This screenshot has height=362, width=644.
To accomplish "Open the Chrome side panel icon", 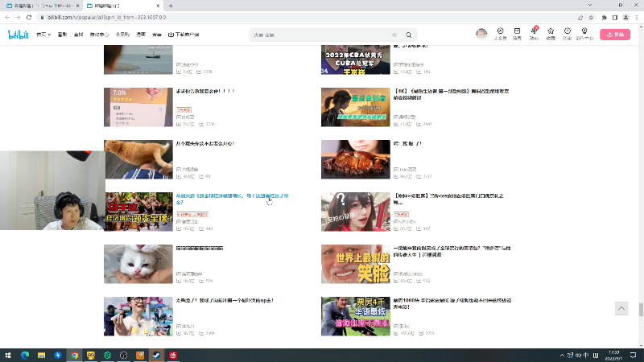I will (x=615, y=17).
